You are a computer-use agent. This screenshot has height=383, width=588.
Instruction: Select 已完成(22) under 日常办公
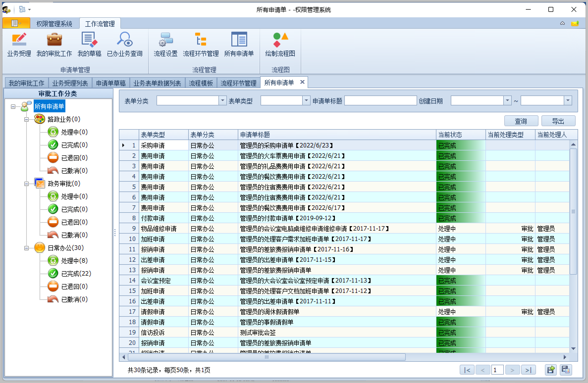76,274
